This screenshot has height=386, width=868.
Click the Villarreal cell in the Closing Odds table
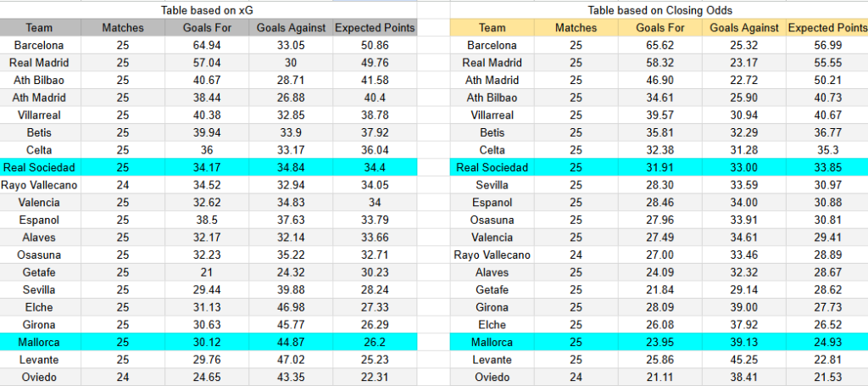coord(492,115)
